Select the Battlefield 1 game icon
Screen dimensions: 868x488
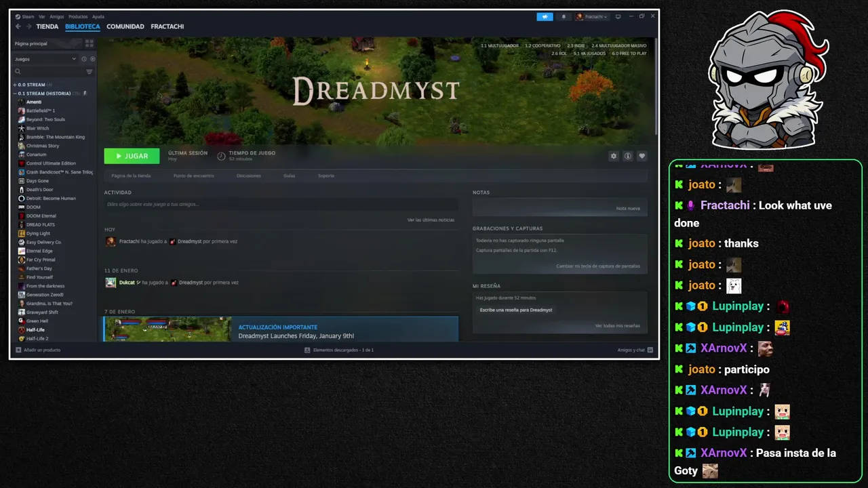[22, 110]
